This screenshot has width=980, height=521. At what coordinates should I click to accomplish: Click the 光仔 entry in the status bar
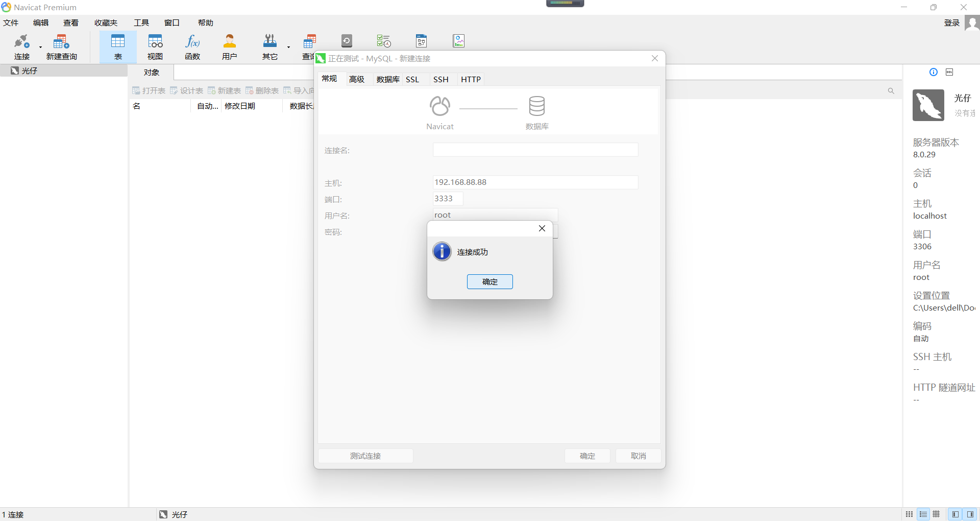174,514
